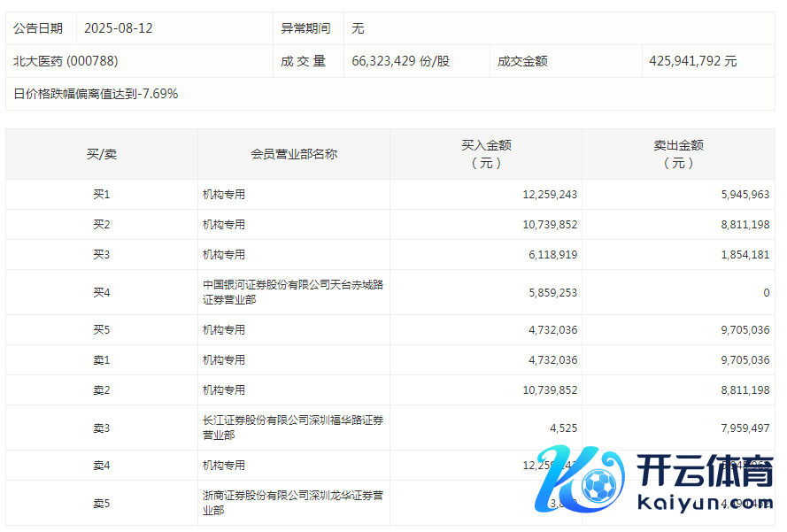Screen dimensions: 787x532
Task: Click the 日价格跌幅偏离值达到-7.69% reason text
Action: [x=96, y=94]
